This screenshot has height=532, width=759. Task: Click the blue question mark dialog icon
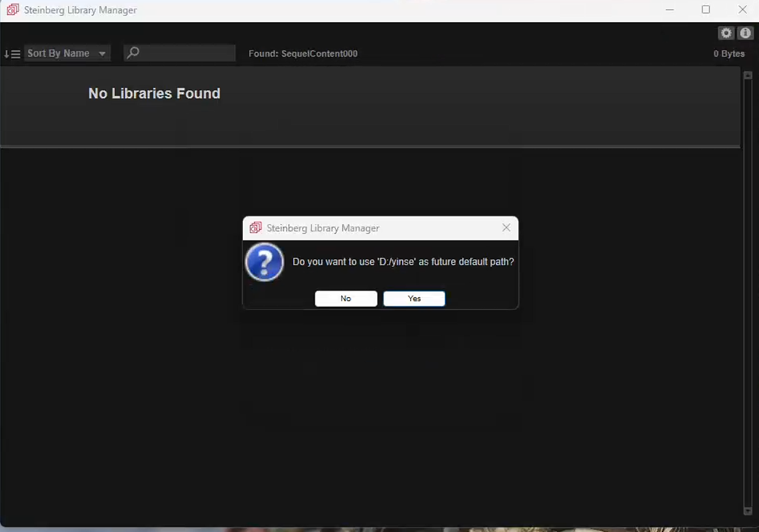265,262
